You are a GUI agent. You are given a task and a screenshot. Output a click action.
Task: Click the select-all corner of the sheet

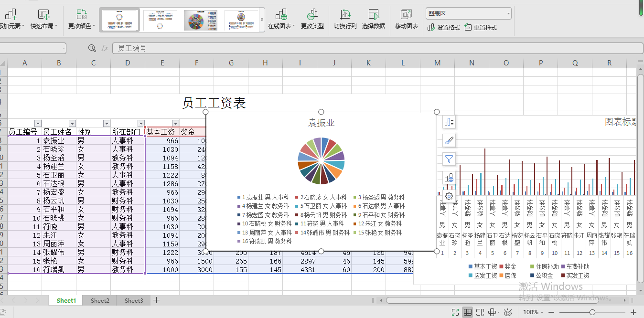click(3, 63)
